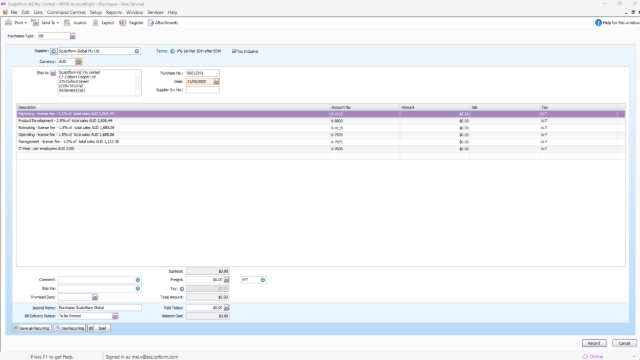This screenshot has height=360, width=640.
Task: Select the Management license fee line description
Action: [69, 142]
